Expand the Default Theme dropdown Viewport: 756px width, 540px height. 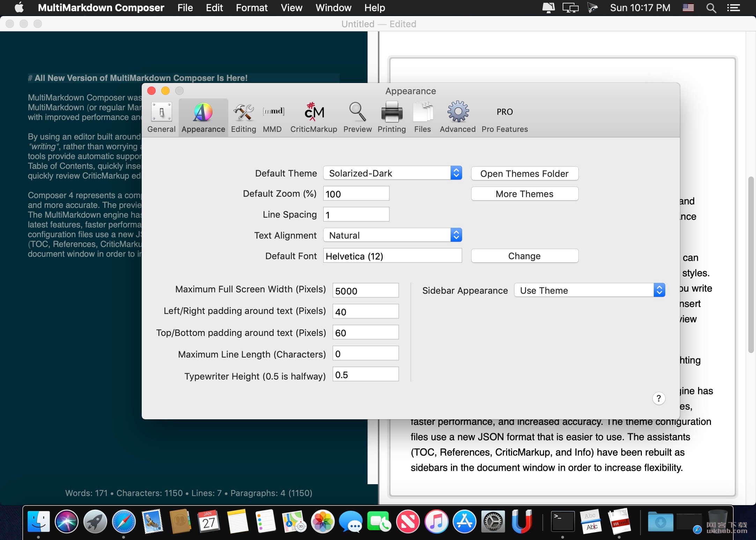click(x=392, y=173)
